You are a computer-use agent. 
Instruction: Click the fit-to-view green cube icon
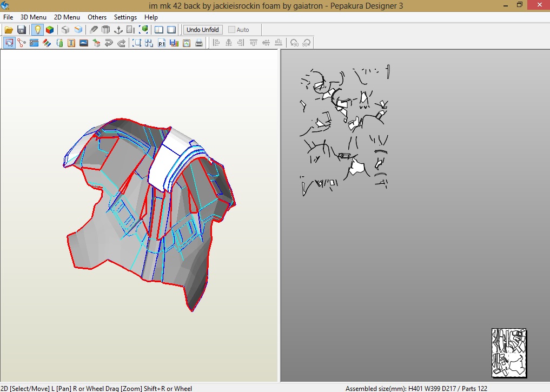tap(143, 30)
